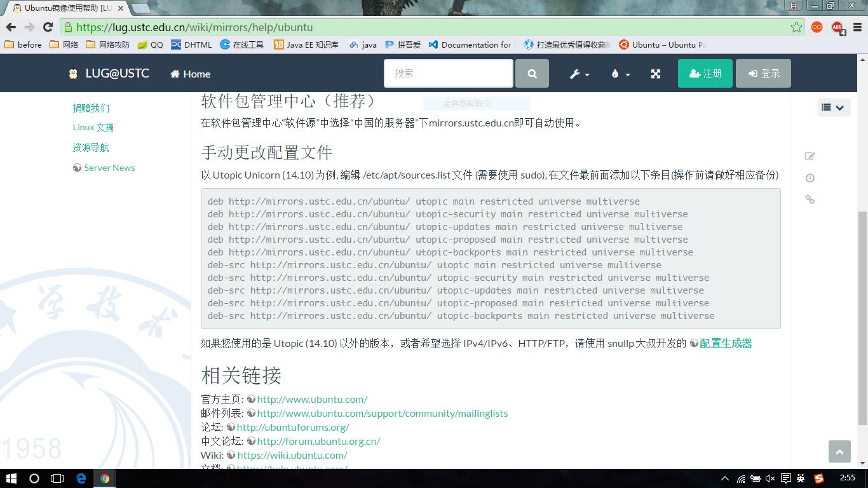
Task: Go to Home in the navbar
Action: (x=190, y=74)
